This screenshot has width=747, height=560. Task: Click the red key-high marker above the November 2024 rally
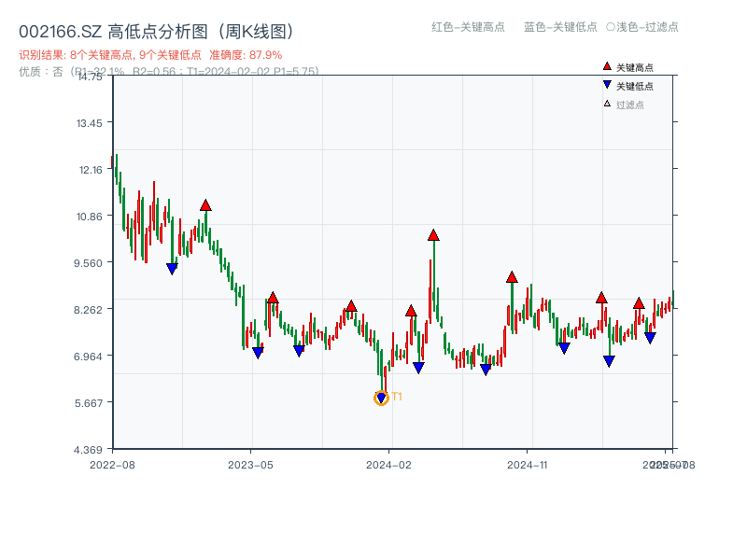[x=512, y=275]
